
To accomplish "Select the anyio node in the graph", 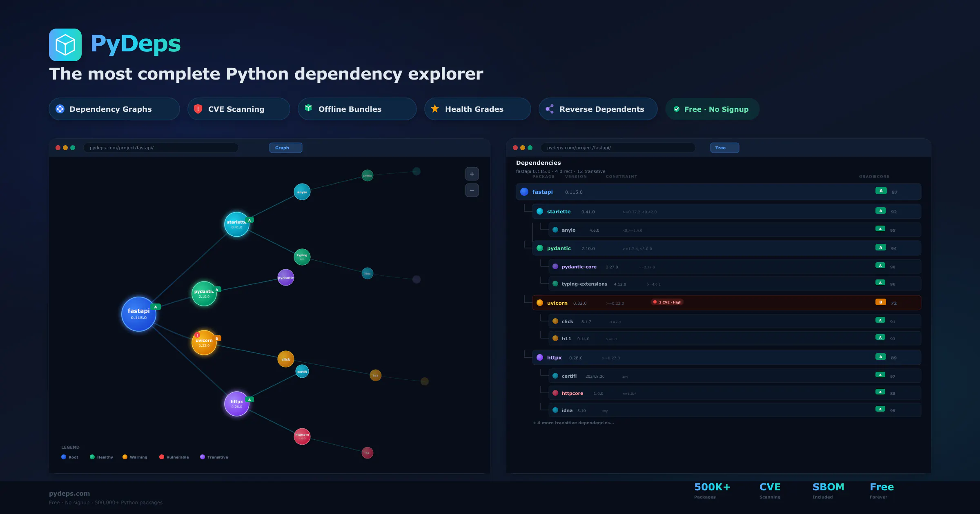I will pyautogui.click(x=302, y=192).
